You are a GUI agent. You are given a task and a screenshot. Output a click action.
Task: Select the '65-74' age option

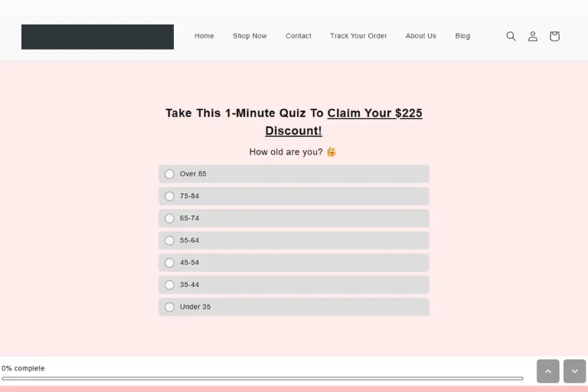coord(294,218)
